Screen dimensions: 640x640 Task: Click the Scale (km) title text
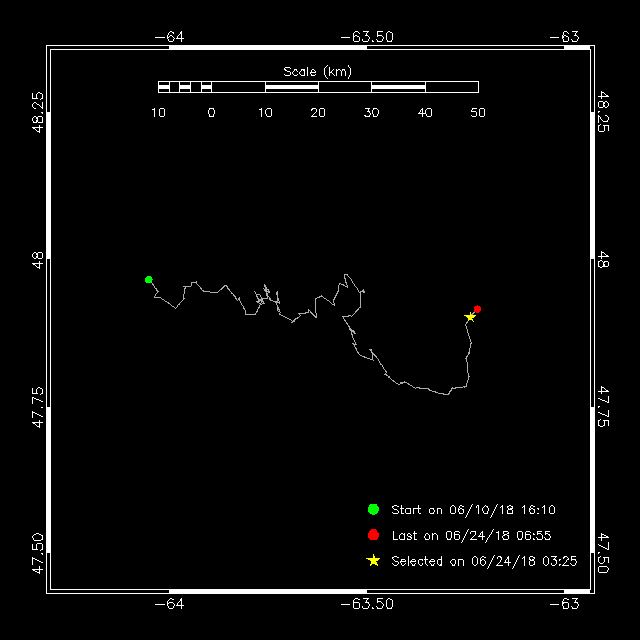click(317, 72)
